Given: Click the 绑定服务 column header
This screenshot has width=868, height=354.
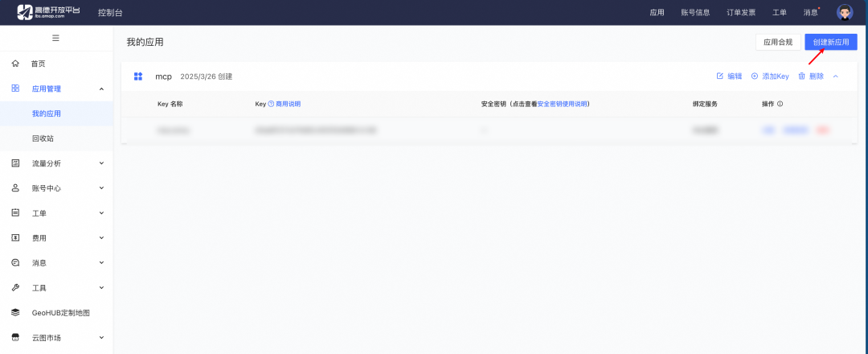Looking at the screenshot, I should pos(705,104).
